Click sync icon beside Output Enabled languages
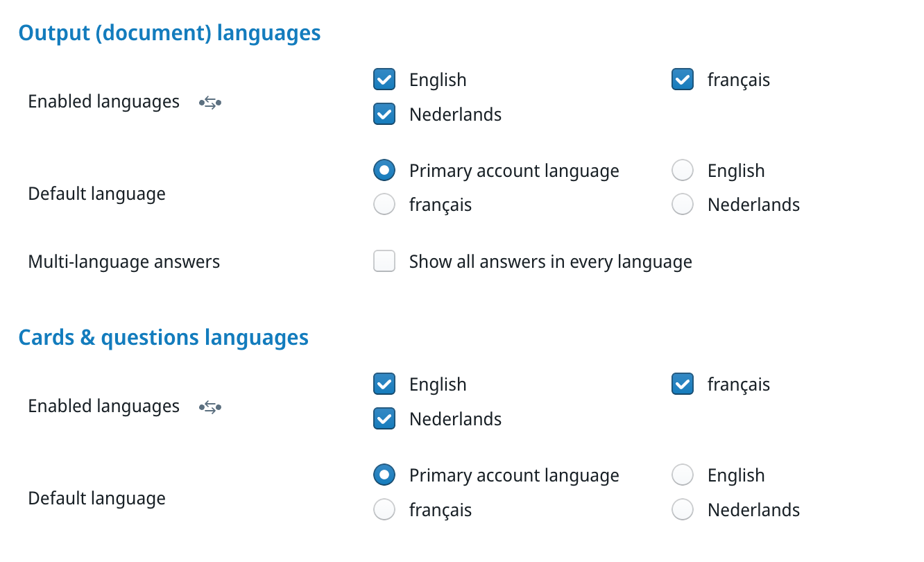Image resolution: width=924 pixels, height=562 pixels. 210,103
